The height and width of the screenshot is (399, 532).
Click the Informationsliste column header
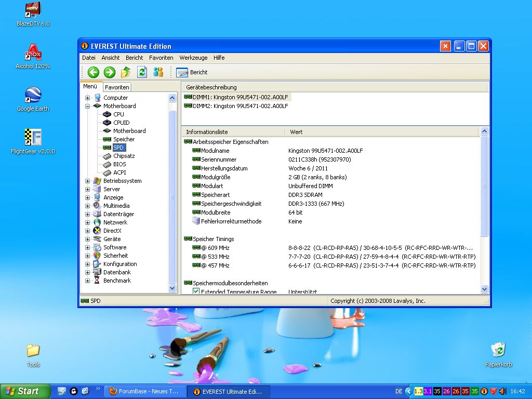(233, 132)
